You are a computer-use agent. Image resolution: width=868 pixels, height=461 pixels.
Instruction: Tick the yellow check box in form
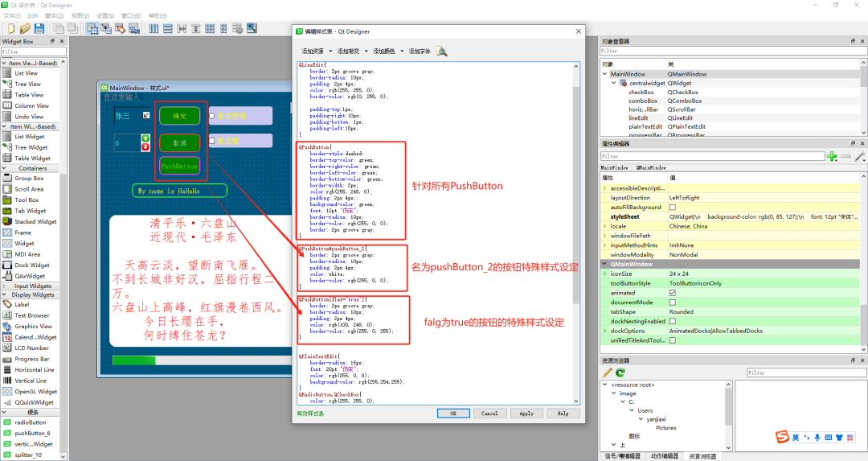click(x=212, y=141)
